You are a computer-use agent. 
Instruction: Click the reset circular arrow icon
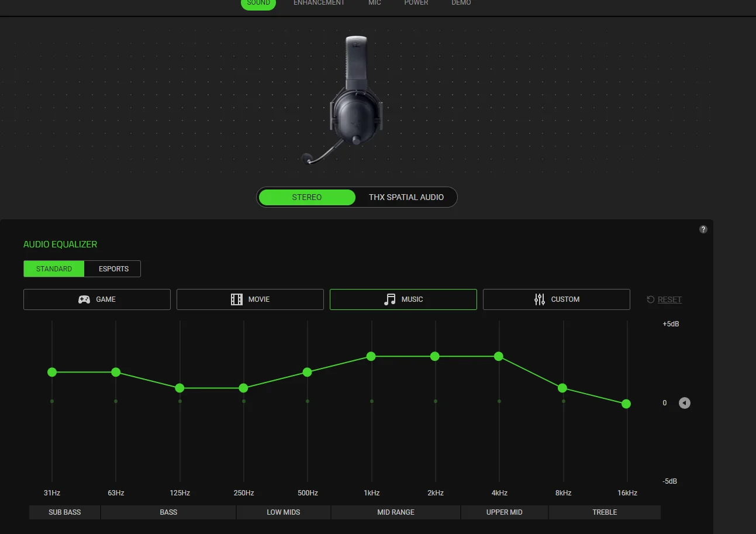pyautogui.click(x=651, y=299)
